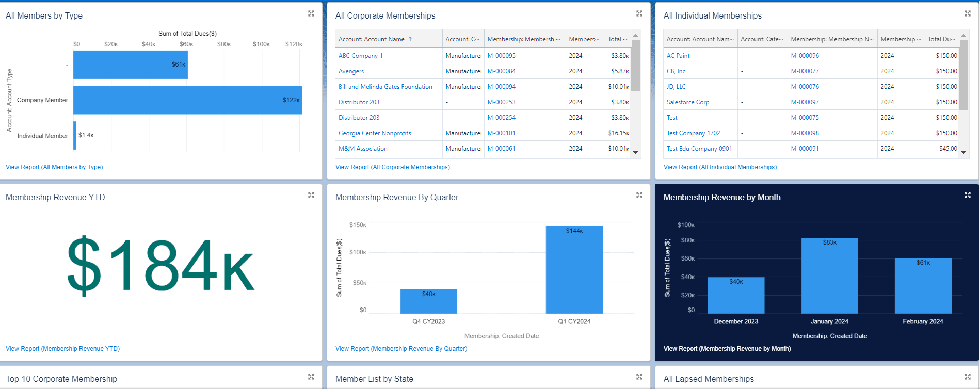Click the Individual Memberships scrollbar thumb
The height and width of the screenshot is (389, 980).
[963, 75]
